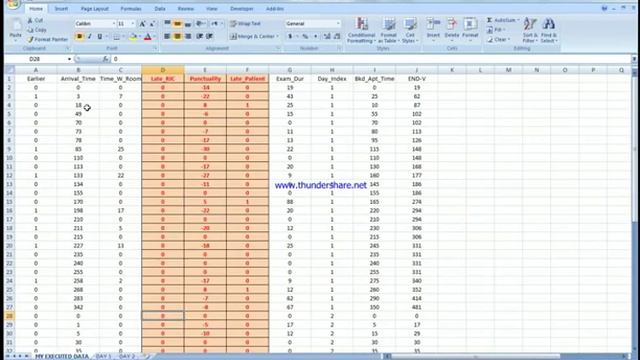Image resolution: width=640 pixels, height=360 pixels.
Task: Open Conditional Formatting menu
Action: point(361,30)
